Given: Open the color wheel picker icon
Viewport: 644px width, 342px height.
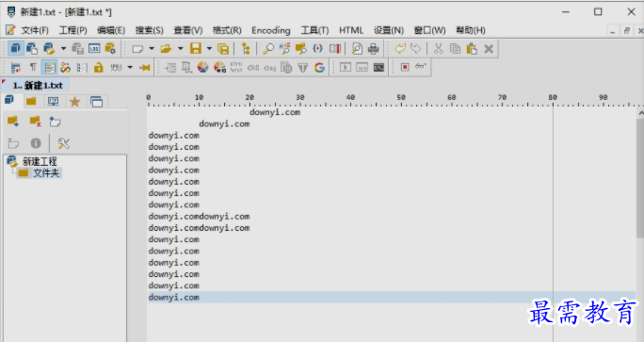Looking at the screenshot, I should coord(202,68).
